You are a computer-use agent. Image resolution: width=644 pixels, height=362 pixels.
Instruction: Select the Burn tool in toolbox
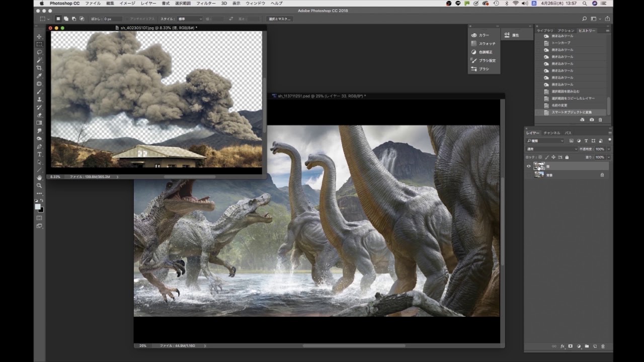[39, 138]
